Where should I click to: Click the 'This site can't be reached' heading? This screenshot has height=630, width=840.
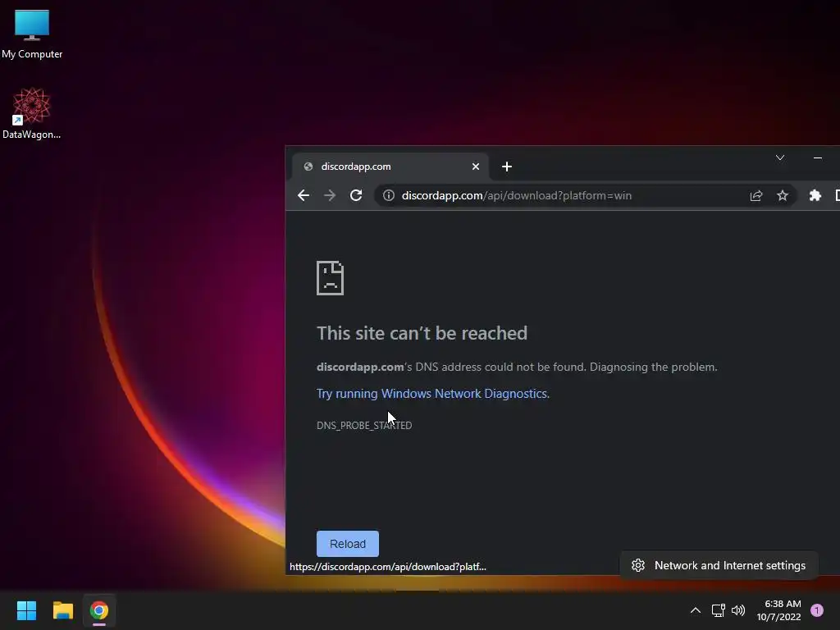(x=422, y=333)
